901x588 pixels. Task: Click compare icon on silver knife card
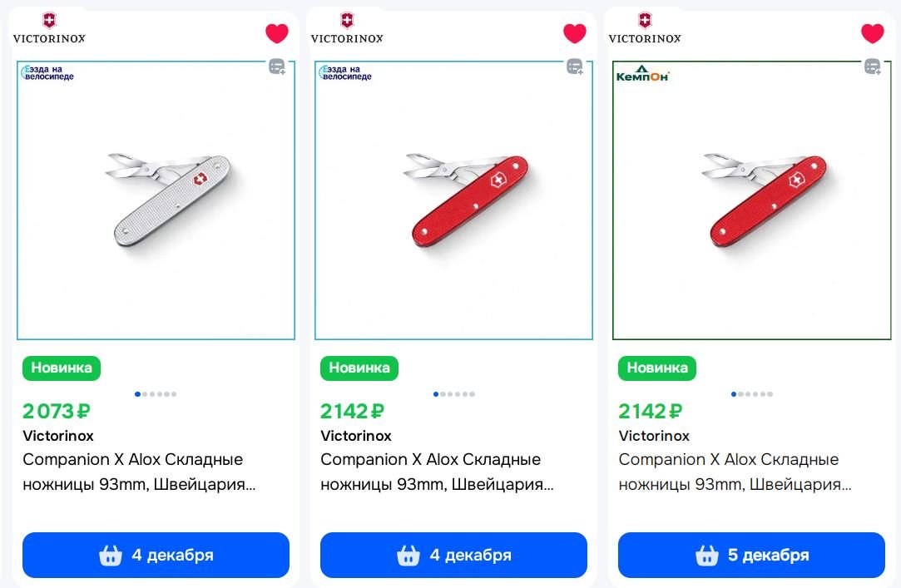(x=277, y=67)
